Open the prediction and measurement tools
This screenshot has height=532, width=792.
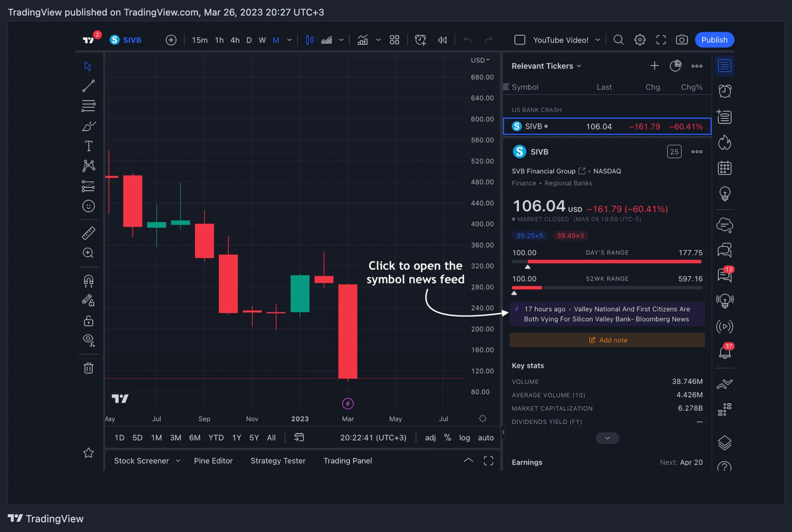(89, 186)
